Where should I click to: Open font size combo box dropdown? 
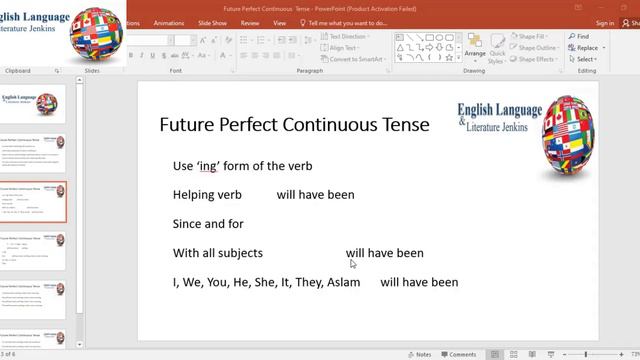point(193,40)
